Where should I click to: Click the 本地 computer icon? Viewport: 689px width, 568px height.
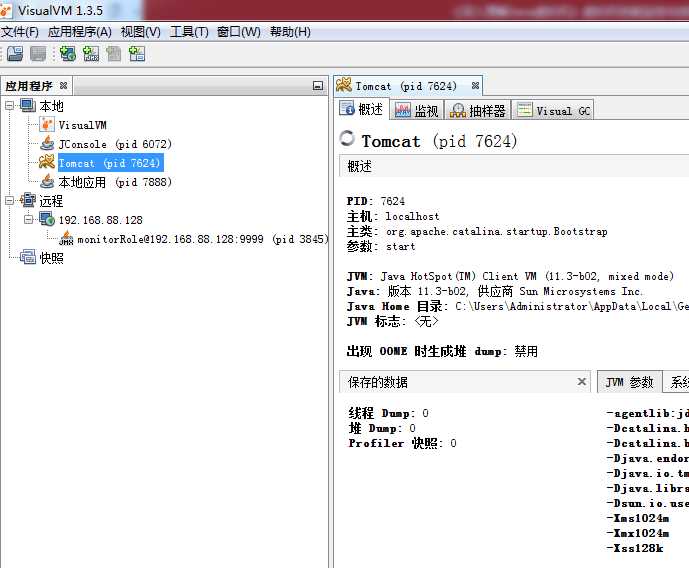[28, 105]
